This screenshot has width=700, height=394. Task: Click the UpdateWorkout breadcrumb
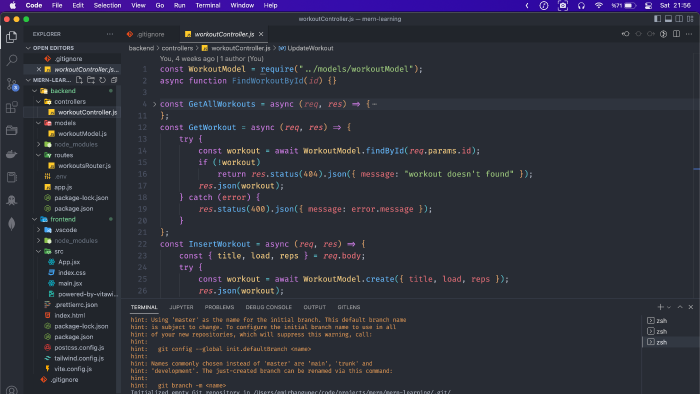[x=310, y=48]
